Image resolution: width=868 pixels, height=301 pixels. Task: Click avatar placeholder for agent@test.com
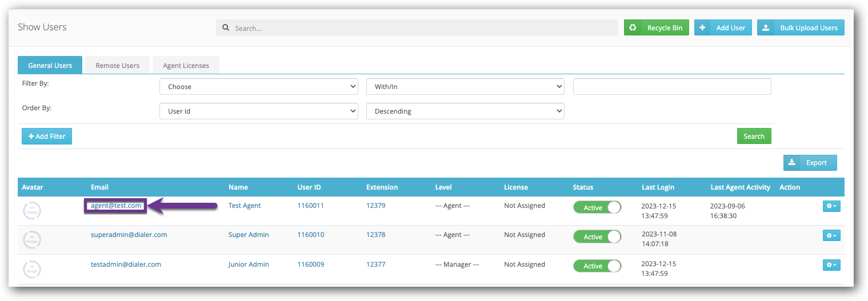pos(32,210)
